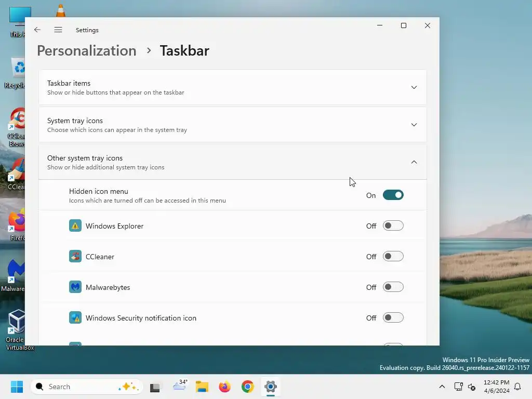Screen dimensions: 532x399
Task: Click the Windows Explorer warning icon
Action: [x=75, y=225]
